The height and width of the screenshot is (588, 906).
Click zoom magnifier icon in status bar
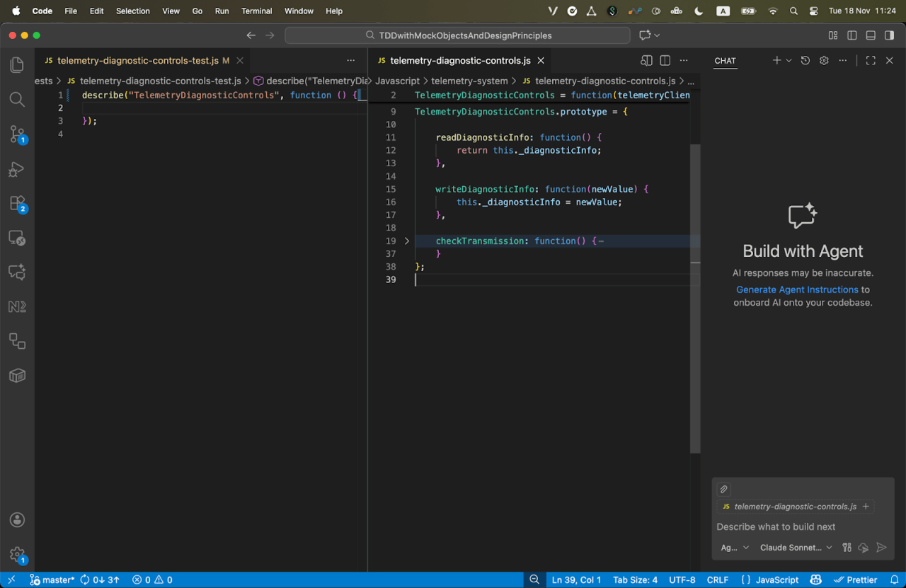534,580
